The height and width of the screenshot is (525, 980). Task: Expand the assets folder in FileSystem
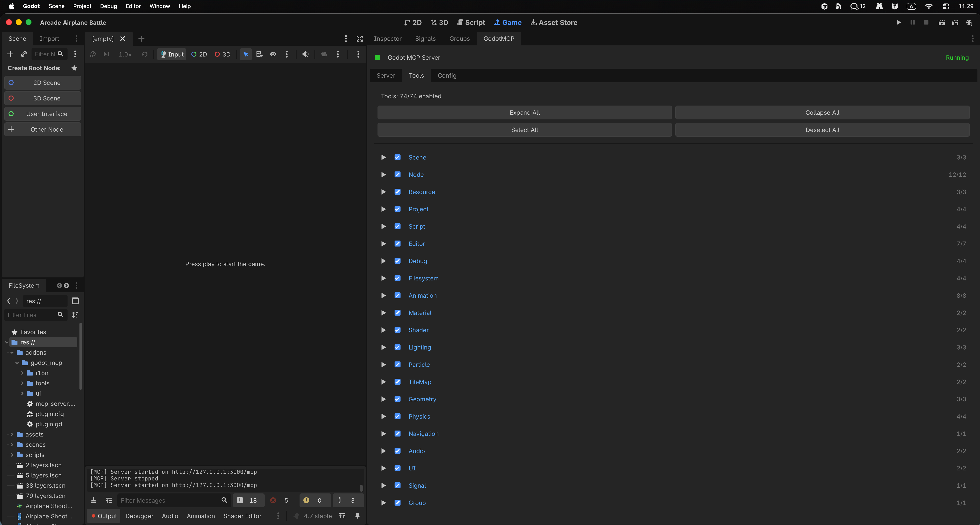(12, 434)
